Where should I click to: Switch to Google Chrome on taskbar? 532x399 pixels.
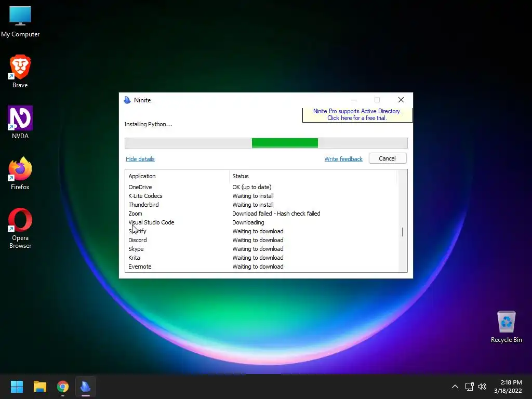[x=63, y=387]
